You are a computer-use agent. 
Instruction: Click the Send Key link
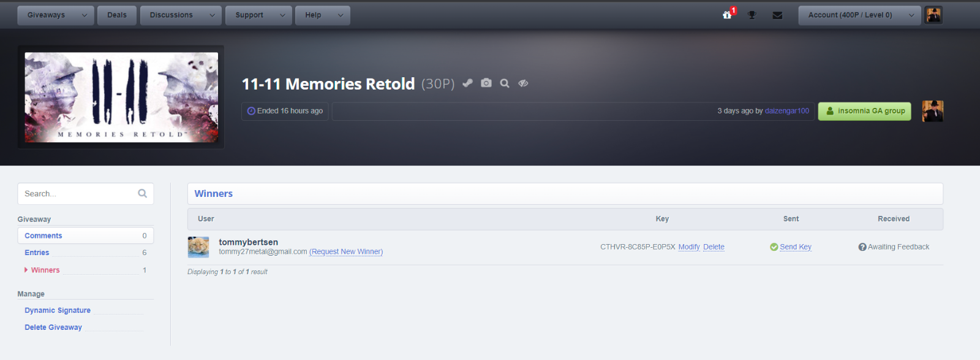point(796,247)
